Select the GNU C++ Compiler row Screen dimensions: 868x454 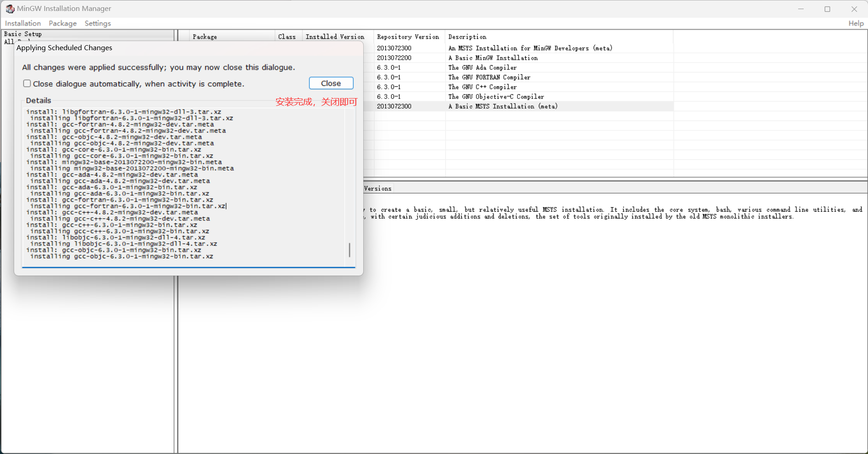[518, 87]
